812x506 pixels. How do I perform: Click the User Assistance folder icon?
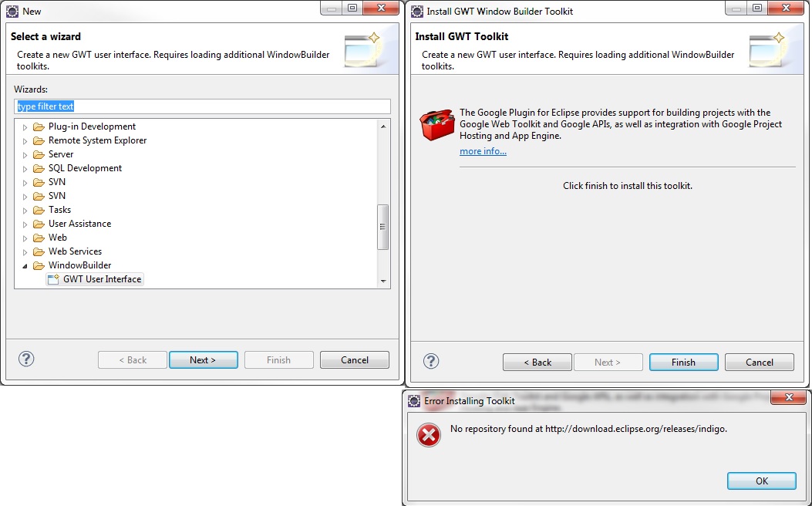[39, 224]
